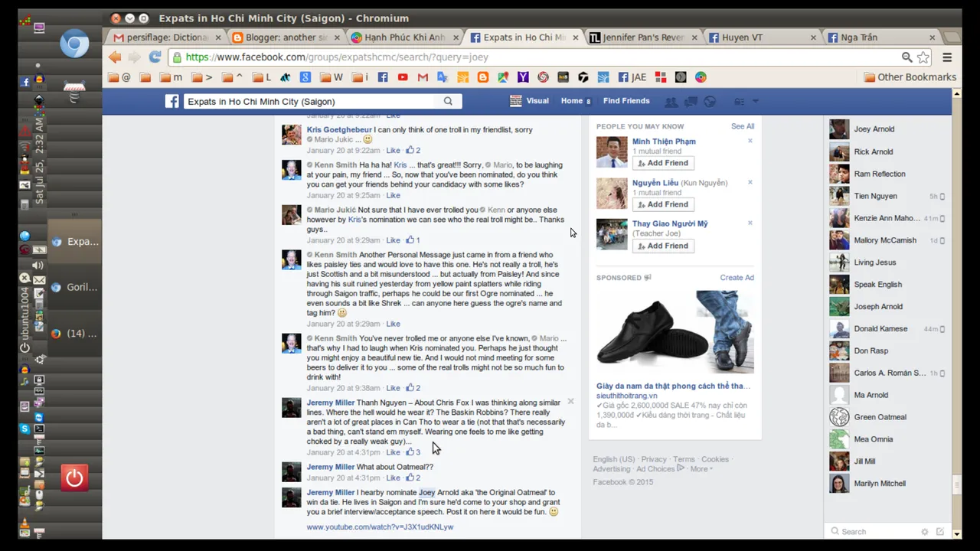
Task: Click the Create Ad link
Action: click(737, 278)
